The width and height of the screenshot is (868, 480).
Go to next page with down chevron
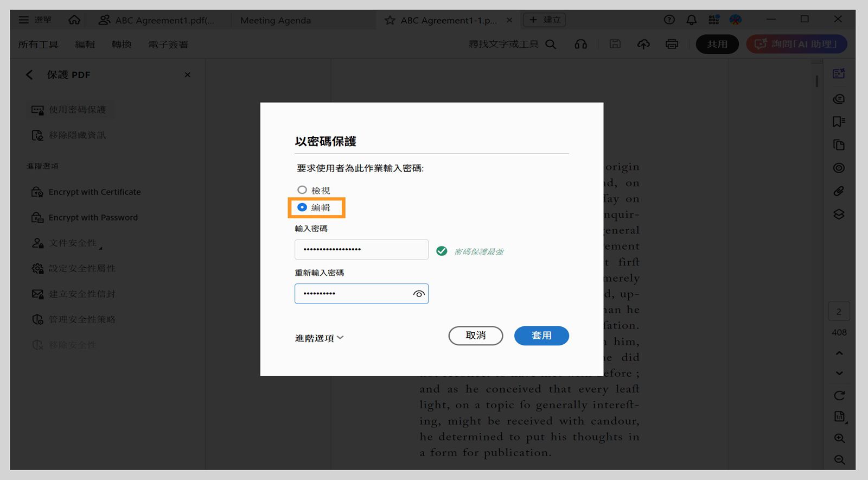point(839,373)
